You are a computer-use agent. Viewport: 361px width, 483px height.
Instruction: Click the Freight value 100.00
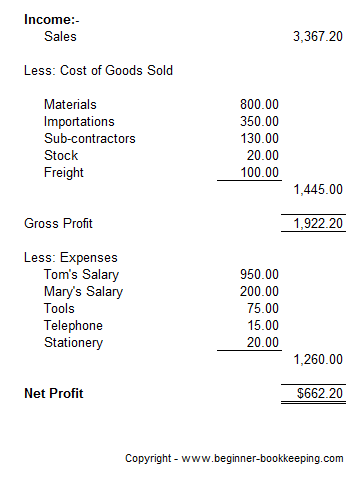click(259, 173)
